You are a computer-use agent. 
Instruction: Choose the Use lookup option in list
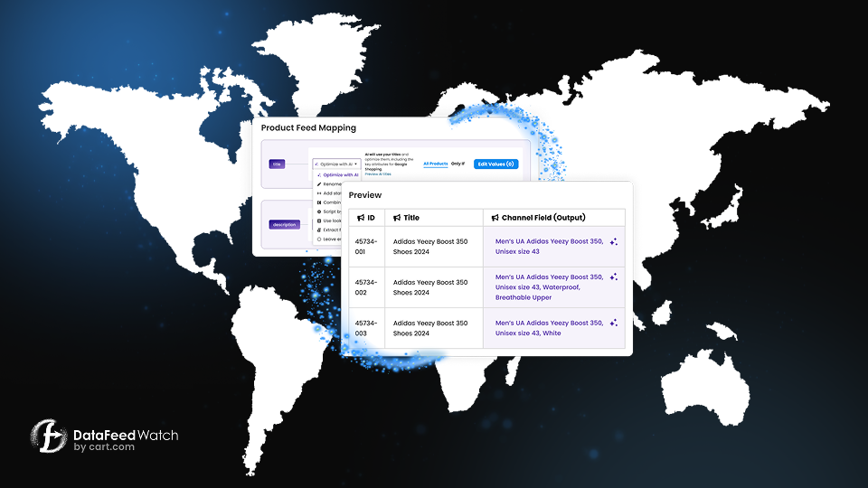point(331,221)
